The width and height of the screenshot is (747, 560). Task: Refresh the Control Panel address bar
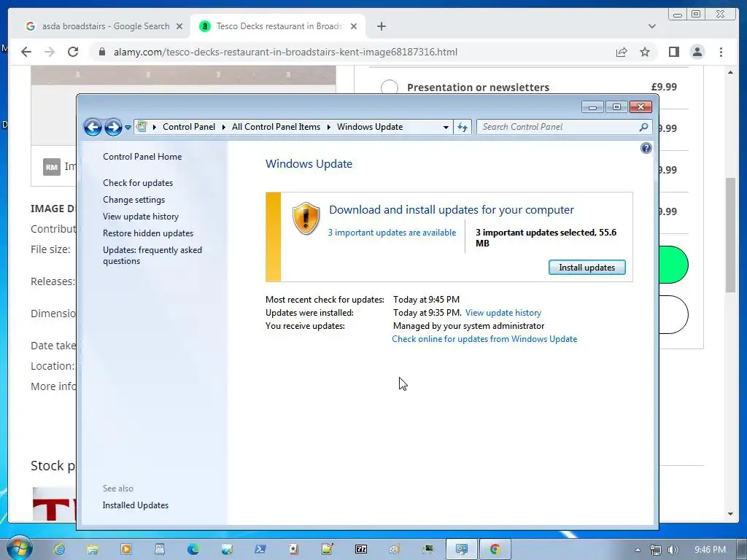pyautogui.click(x=462, y=127)
